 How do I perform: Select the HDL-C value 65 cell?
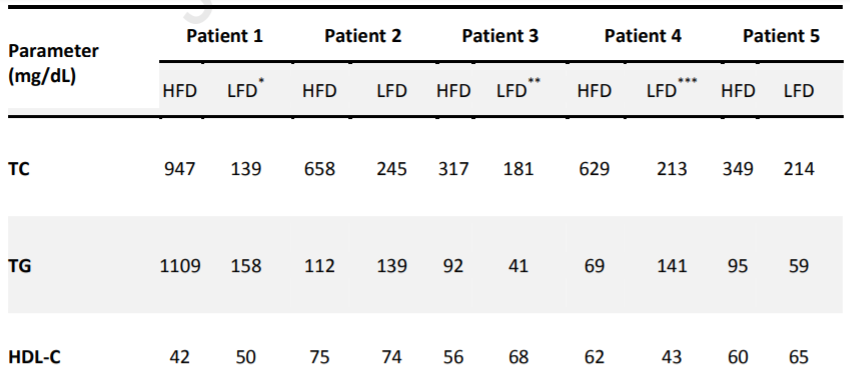coord(799,358)
